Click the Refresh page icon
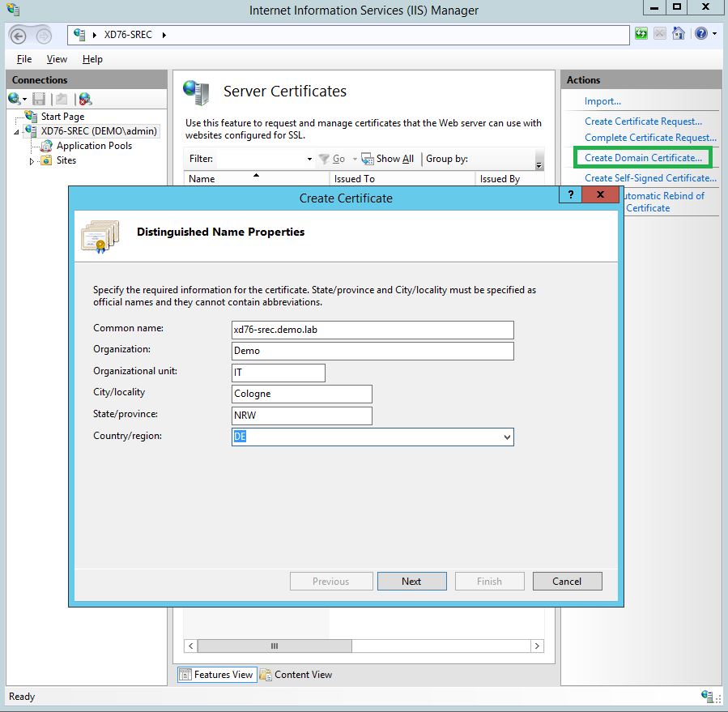The image size is (728, 712). pyautogui.click(x=641, y=34)
